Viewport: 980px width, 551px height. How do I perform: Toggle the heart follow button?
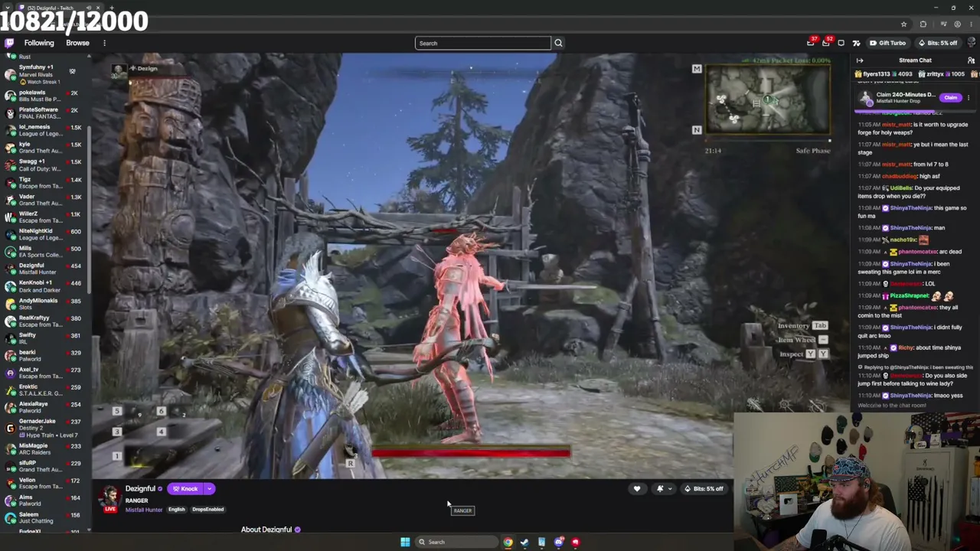[636, 489]
